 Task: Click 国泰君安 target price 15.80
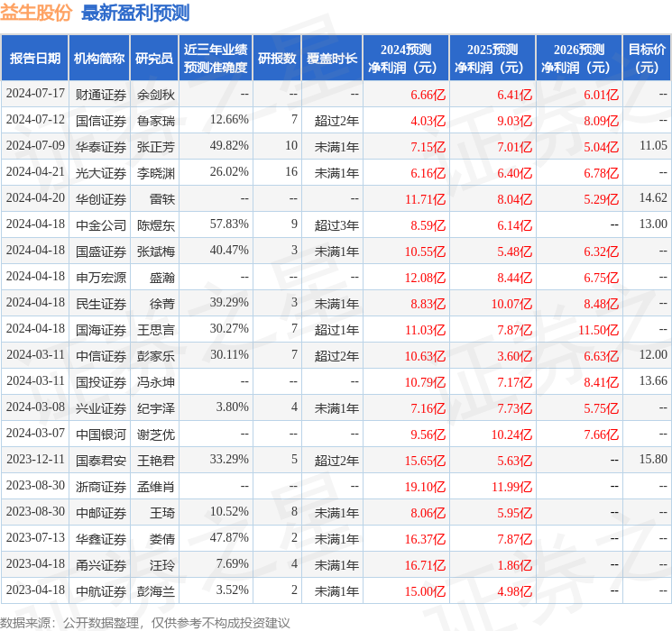653,459
